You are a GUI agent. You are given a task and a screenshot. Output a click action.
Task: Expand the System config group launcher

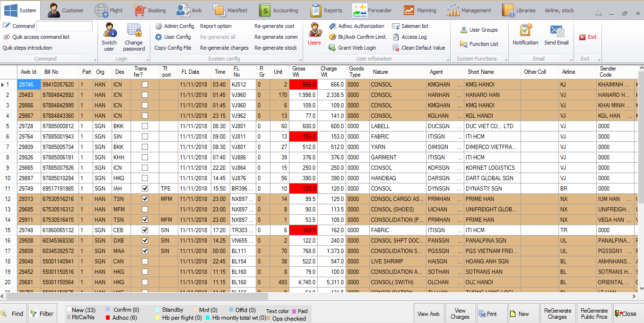coord(299,59)
